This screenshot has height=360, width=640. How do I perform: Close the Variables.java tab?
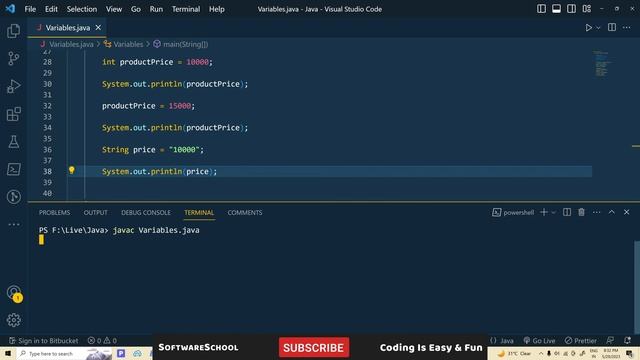click(x=98, y=28)
